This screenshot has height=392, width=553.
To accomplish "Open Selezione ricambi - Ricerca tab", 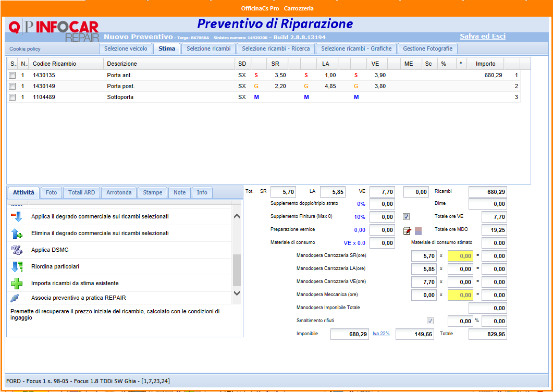I will point(276,48).
